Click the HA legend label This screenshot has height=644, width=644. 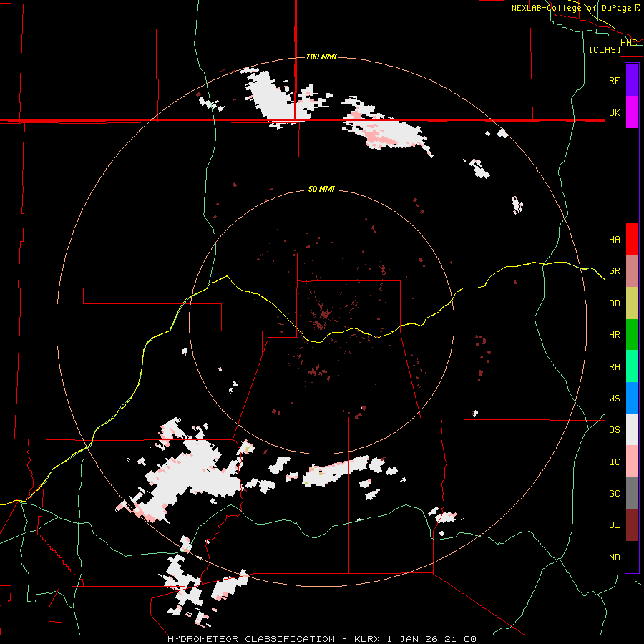(x=614, y=240)
